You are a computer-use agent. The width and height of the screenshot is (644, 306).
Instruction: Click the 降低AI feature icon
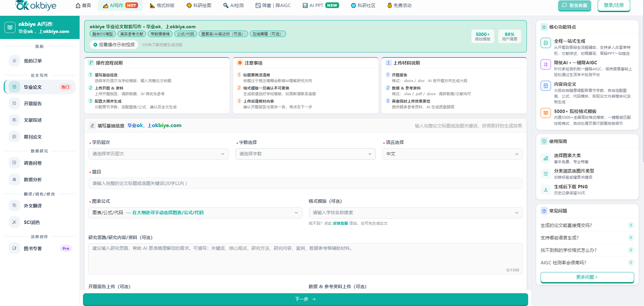click(546, 64)
